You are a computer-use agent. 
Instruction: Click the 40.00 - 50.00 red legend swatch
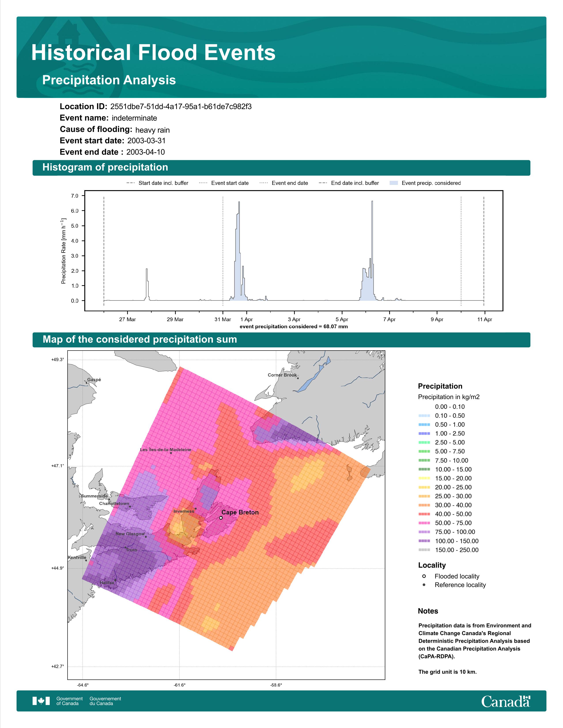click(424, 514)
